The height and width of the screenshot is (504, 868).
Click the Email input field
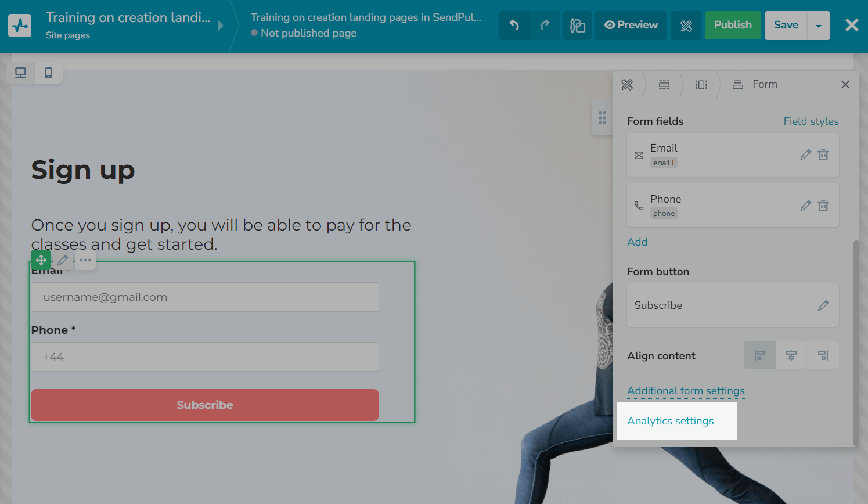[x=205, y=297]
